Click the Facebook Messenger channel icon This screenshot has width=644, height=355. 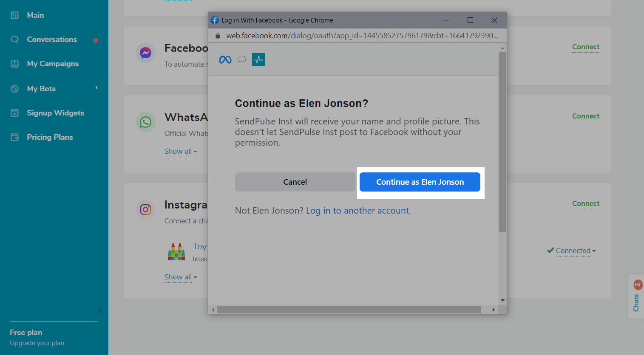click(145, 53)
